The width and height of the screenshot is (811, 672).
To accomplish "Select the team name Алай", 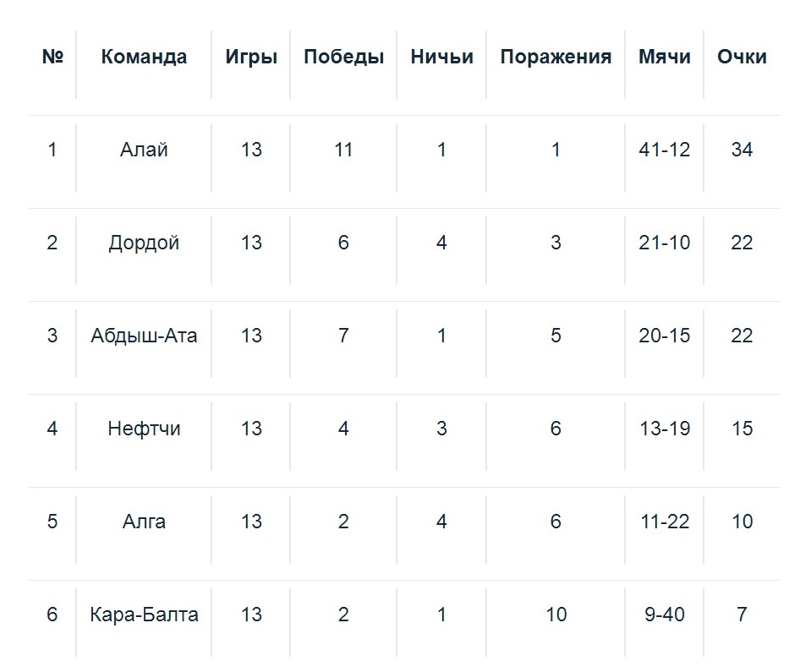I will [144, 150].
